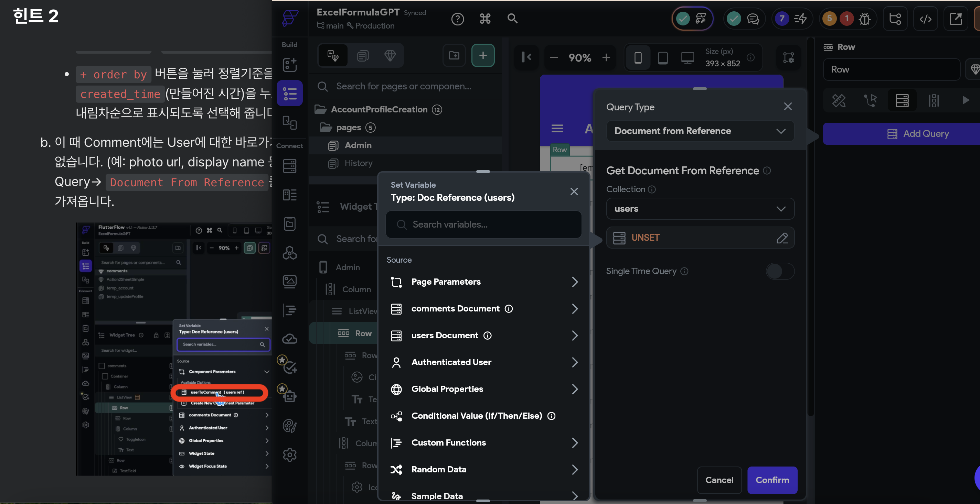Expand the Authenticated User source
The width and height of the screenshot is (980, 504).
[x=483, y=362]
